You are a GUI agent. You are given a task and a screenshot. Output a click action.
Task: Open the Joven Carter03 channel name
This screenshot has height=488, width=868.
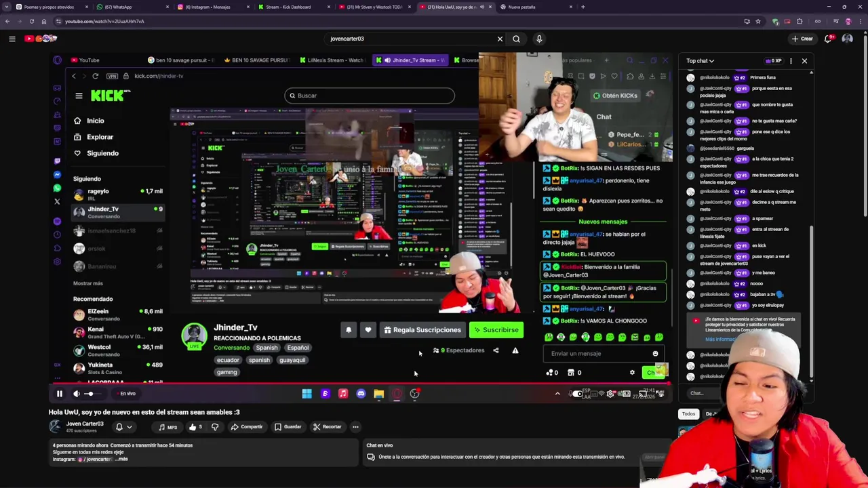[85, 424]
